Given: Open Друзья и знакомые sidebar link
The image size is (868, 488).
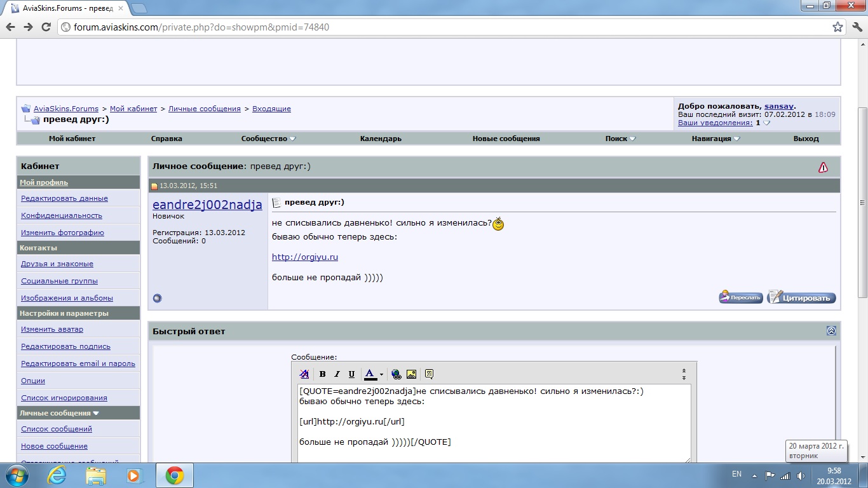Looking at the screenshot, I should pos(57,264).
